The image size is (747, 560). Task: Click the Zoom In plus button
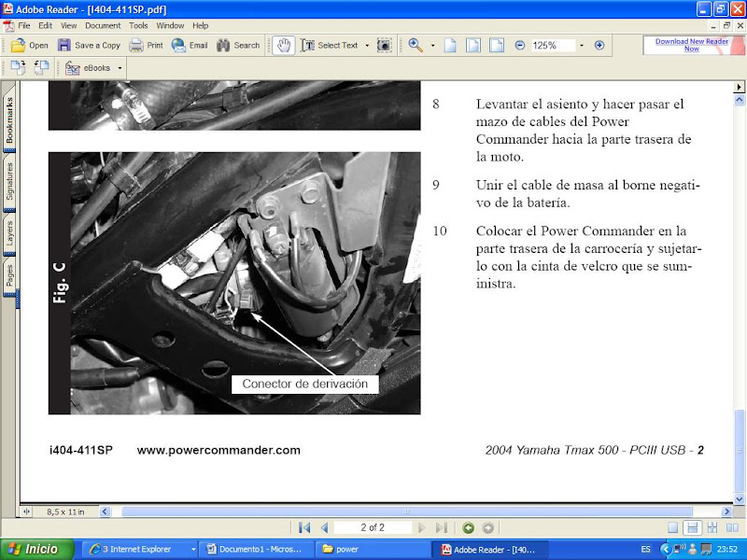coord(599,45)
